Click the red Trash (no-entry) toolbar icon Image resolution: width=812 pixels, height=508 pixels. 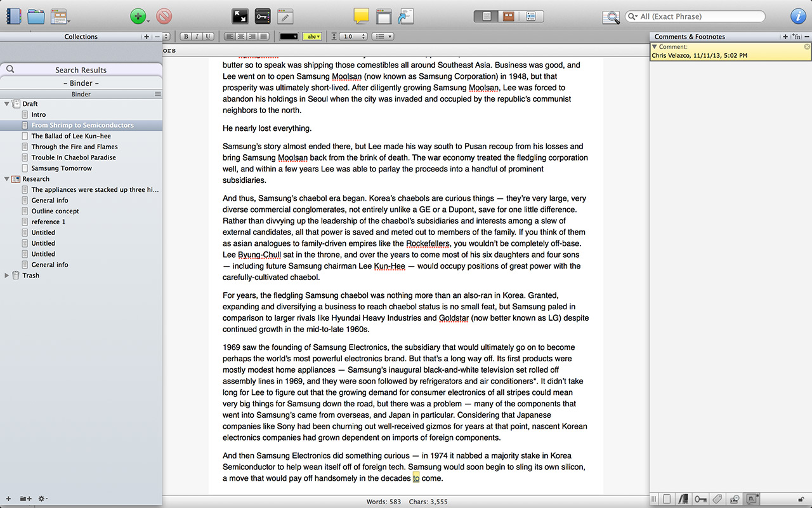(164, 17)
